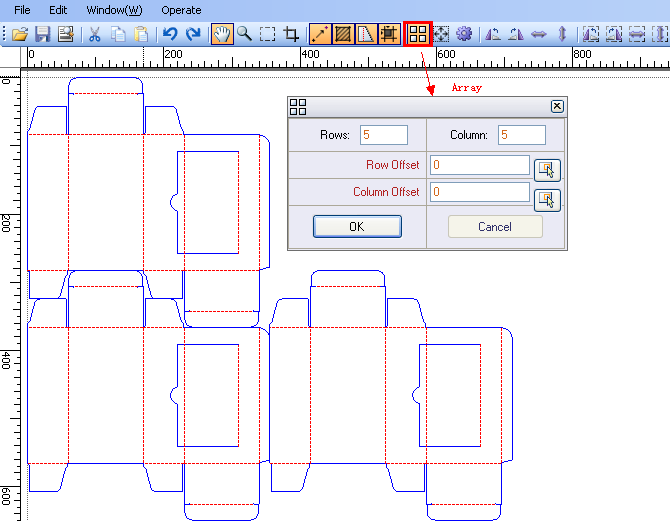Redo the last action
The image size is (670, 521).
[x=193, y=34]
